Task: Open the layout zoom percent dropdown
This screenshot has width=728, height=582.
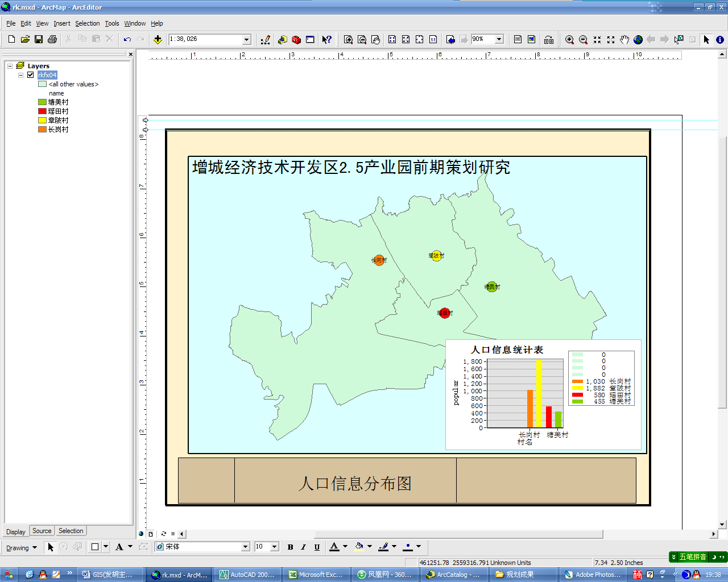Action: (499, 39)
